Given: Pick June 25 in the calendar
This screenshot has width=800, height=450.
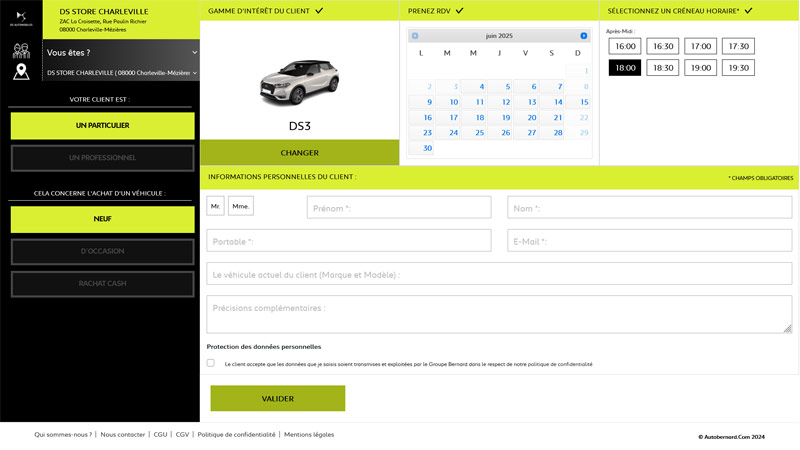Looking at the screenshot, I should (473, 133).
